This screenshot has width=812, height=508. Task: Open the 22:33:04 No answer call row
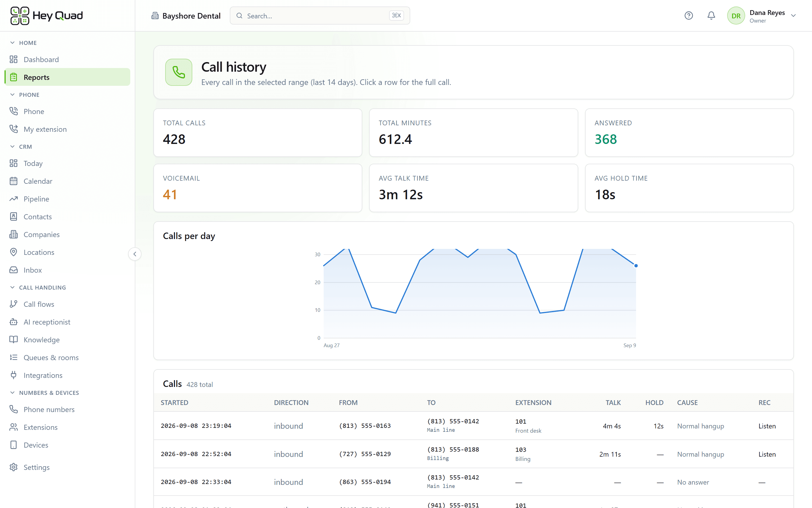[473, 482]
